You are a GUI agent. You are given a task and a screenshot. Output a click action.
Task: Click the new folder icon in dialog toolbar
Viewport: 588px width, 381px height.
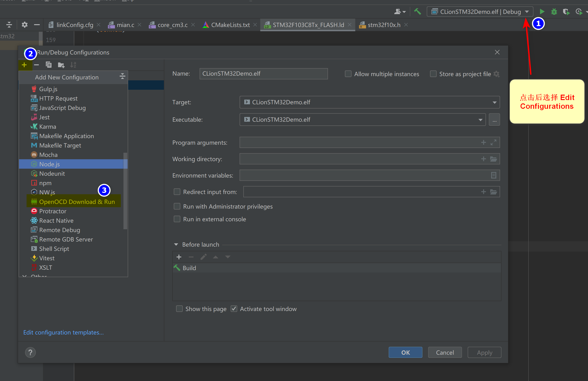[61, 65]
